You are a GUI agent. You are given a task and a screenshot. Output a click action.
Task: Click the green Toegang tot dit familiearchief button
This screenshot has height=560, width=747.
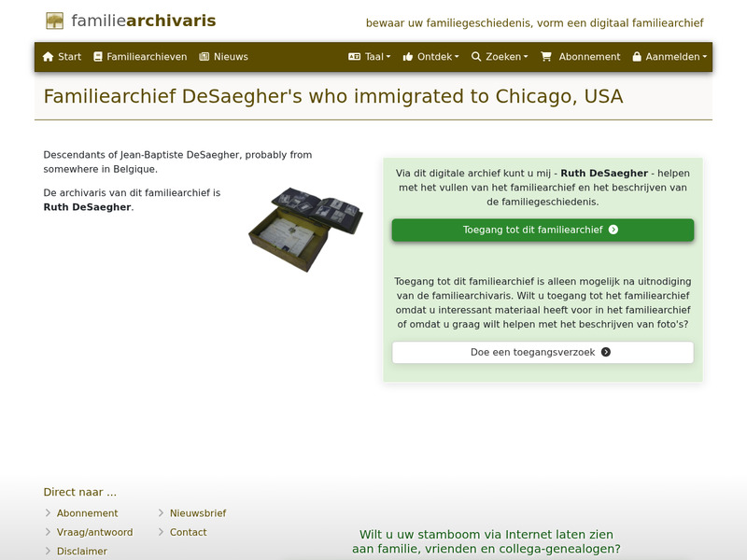(x=543, y=230)
